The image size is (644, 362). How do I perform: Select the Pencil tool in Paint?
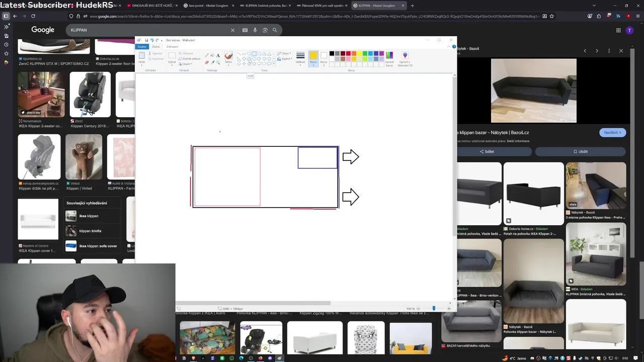coord(207,55)
